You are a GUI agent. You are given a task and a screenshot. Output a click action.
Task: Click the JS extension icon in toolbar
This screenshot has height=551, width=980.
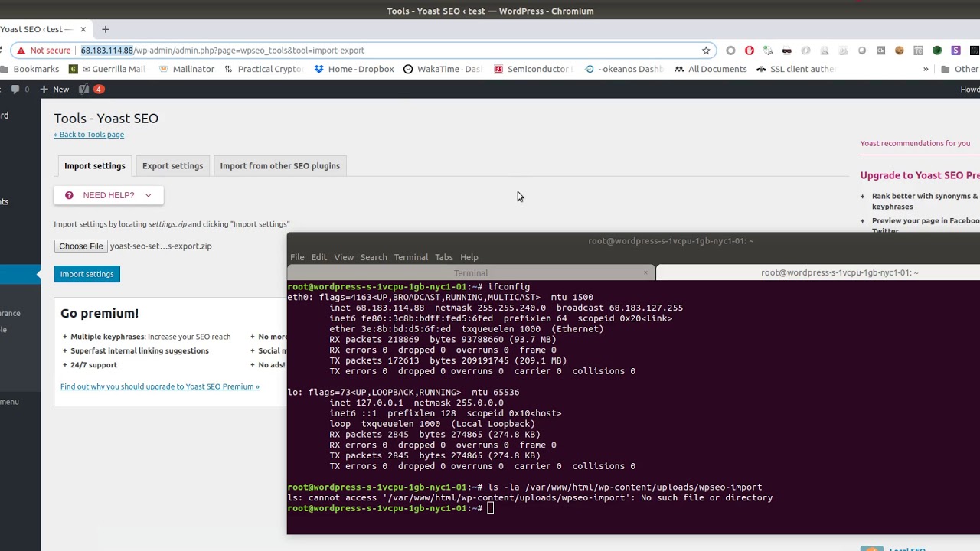point(768,51)
